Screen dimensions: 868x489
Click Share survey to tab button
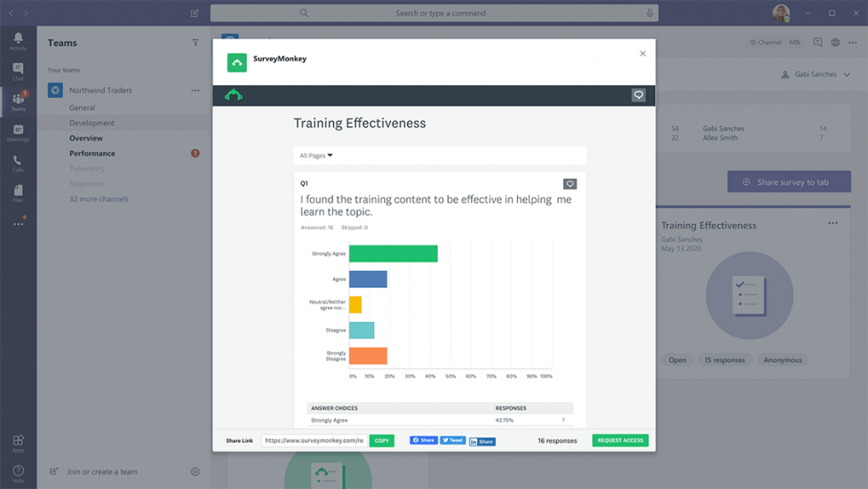click(789, 181)
